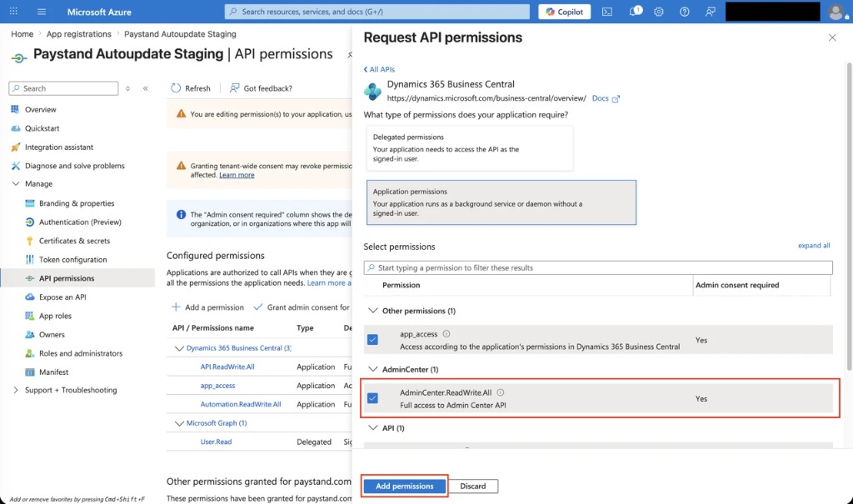The width and height of the screenshot is (853, 504).
Task: Click Add a permission
Action: click(207, 307)
